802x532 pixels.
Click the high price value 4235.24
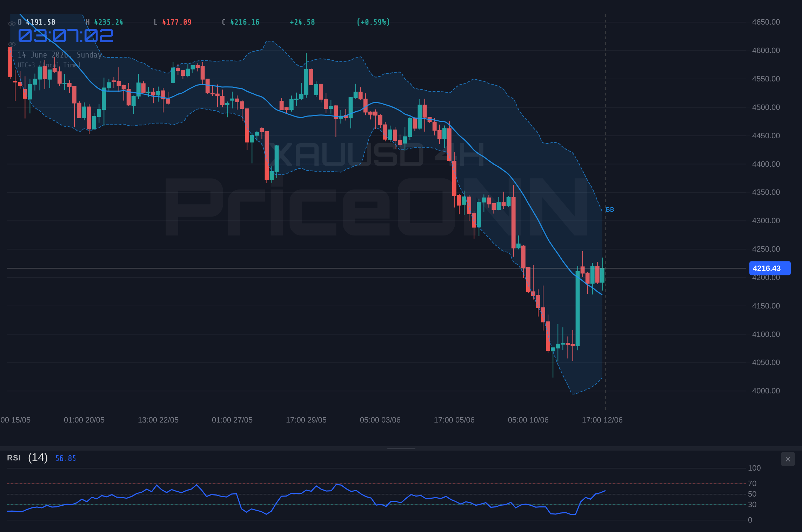(109, 22)
